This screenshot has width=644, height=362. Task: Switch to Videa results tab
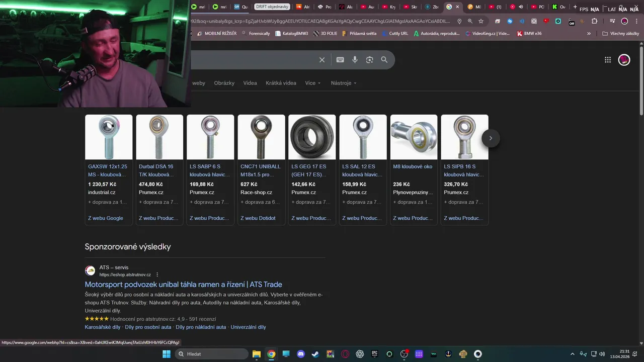coord(250,83)
